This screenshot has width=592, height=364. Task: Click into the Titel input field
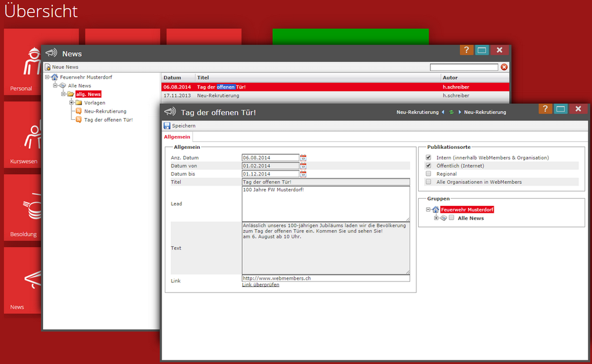point(325,182)
